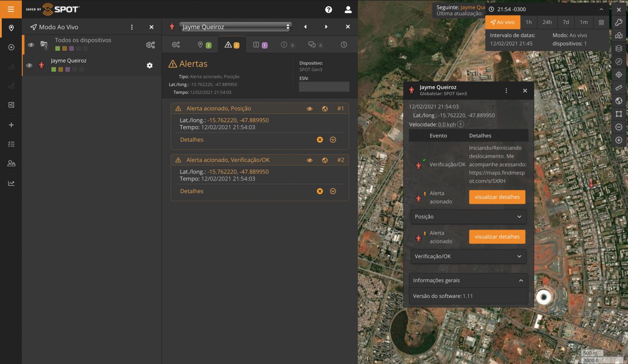This screenshot has width=628, height=364.
Task: Select the 24h time range tab
Action: point(547,22)
